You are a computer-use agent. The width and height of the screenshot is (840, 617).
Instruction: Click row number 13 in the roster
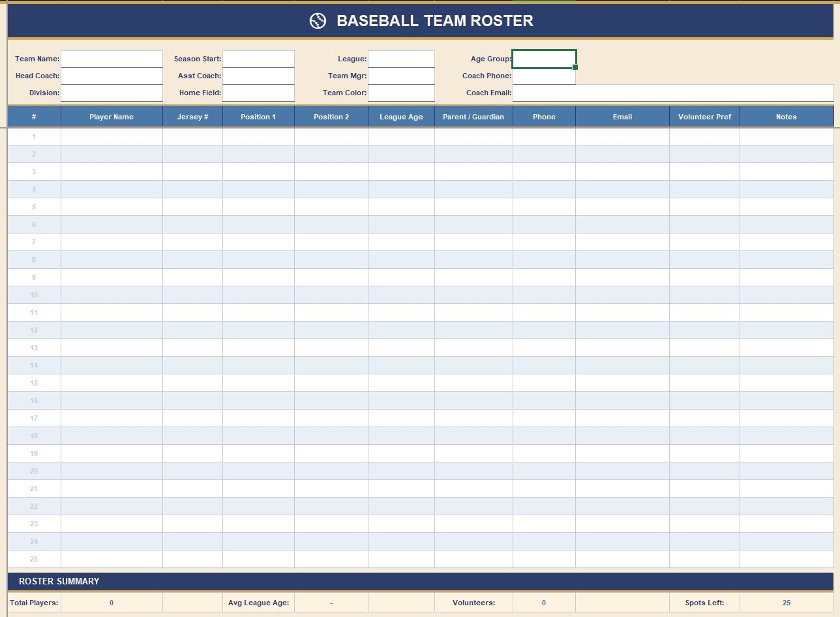pyautogui.click(x=34, y=348)
